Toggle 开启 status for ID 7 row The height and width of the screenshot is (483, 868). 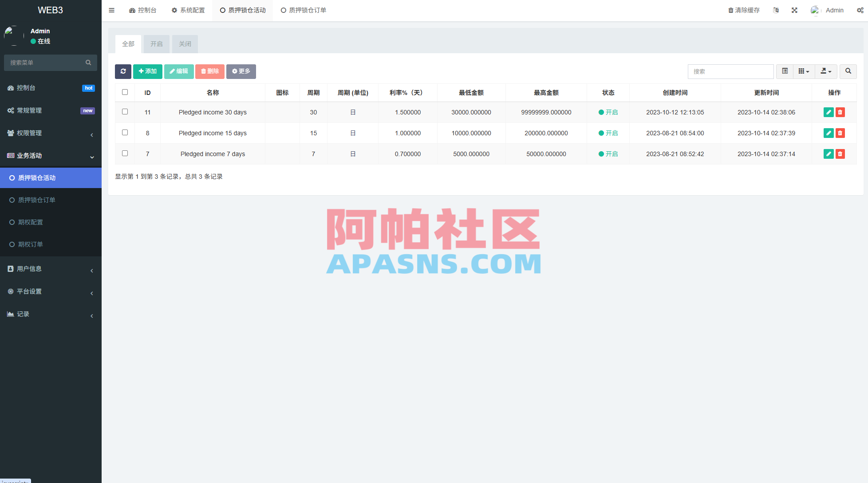(x=608, y=154)
